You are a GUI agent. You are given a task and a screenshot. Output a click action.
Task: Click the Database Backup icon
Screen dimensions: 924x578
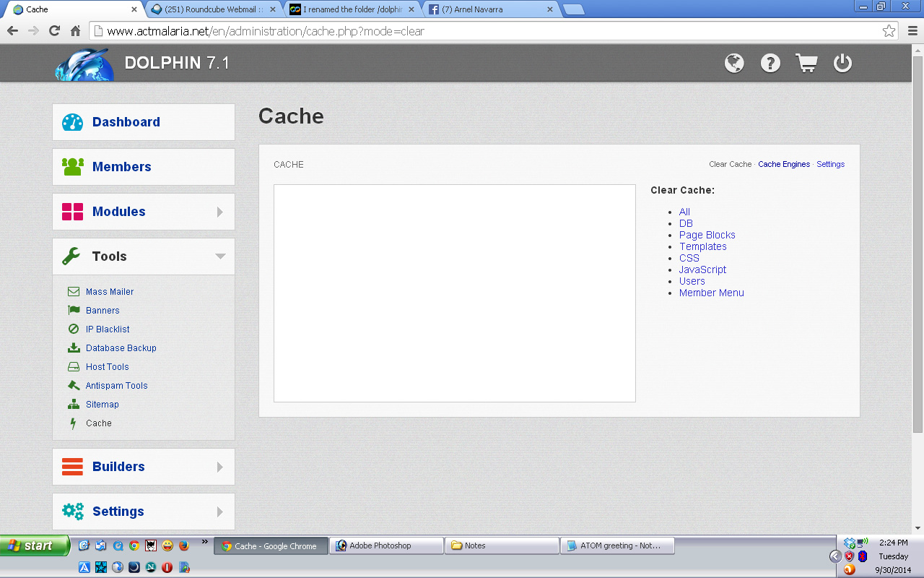(x=73, y=348)
